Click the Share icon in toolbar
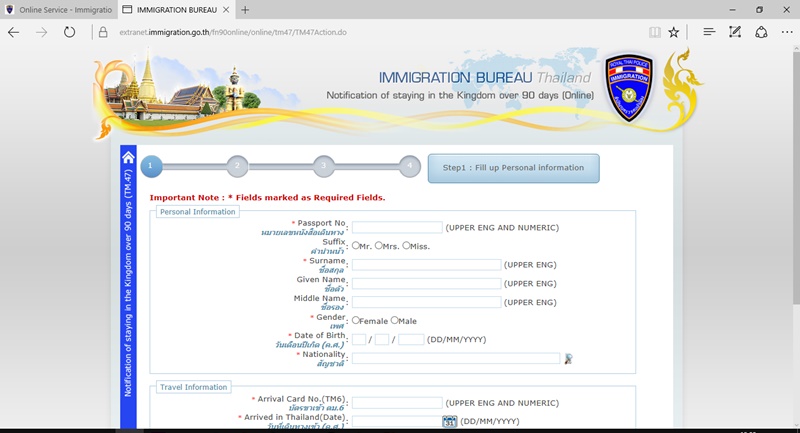 point(761,32)
